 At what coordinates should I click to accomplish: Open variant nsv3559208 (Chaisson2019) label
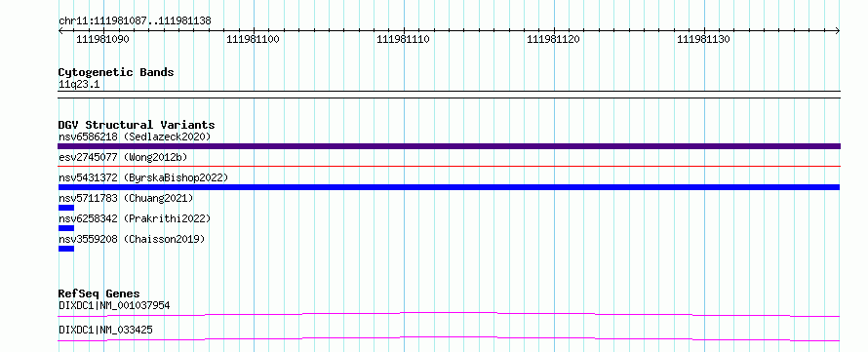coord(132,239)
